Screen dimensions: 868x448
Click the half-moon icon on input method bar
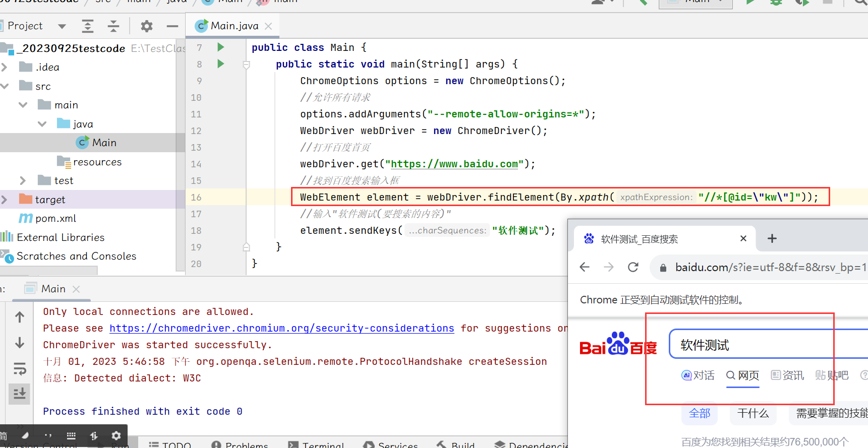click(25, 435)
